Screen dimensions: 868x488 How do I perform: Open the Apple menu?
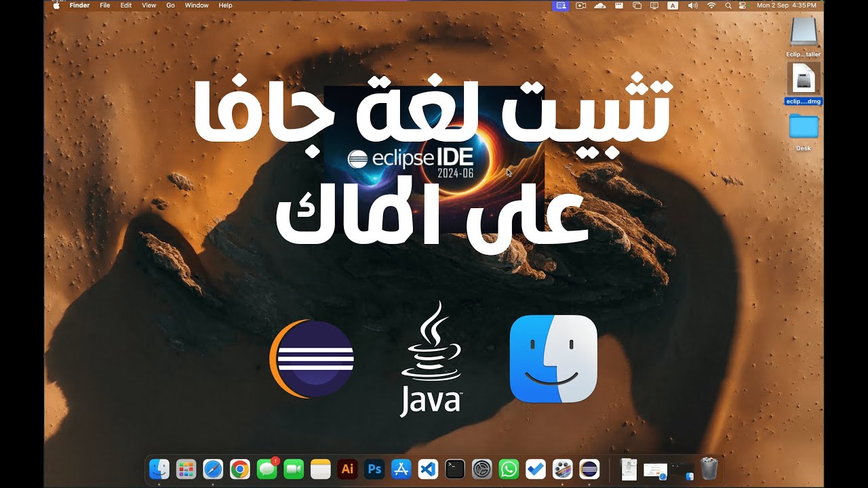[56, 5]
